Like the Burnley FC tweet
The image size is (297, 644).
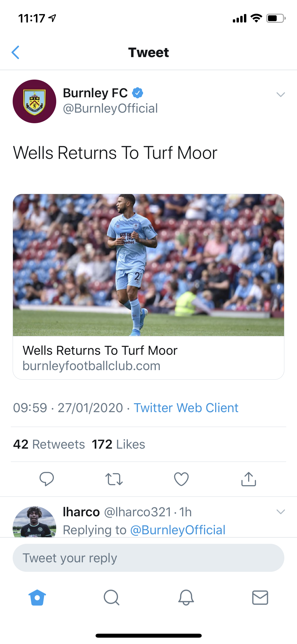click(x=181, y=479)
